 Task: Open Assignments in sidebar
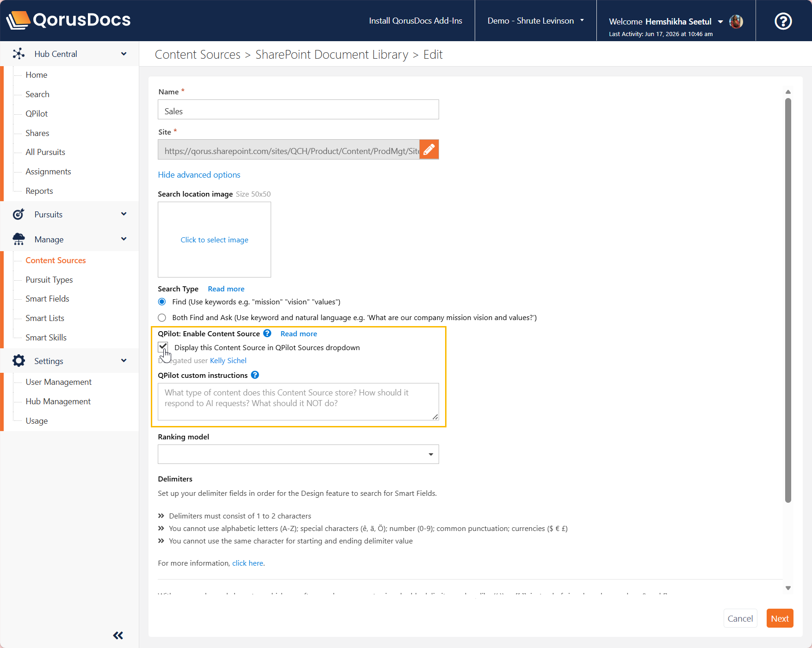(48, 172)
